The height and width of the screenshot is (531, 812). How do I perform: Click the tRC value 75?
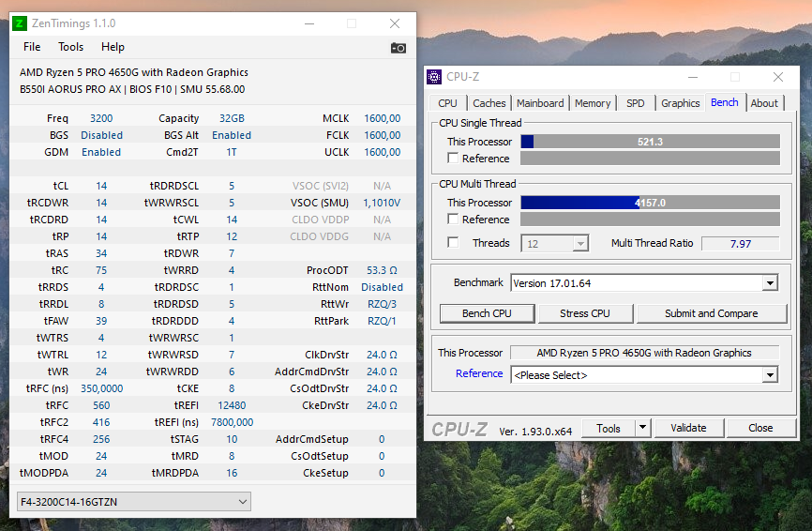click(x=101, y=270)
